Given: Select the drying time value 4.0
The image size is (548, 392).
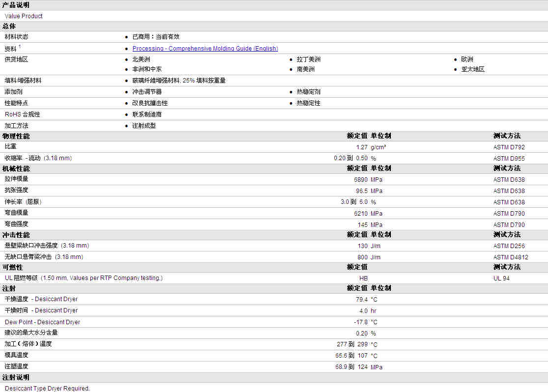Looking at the screenshot, I should coord(363,310).
